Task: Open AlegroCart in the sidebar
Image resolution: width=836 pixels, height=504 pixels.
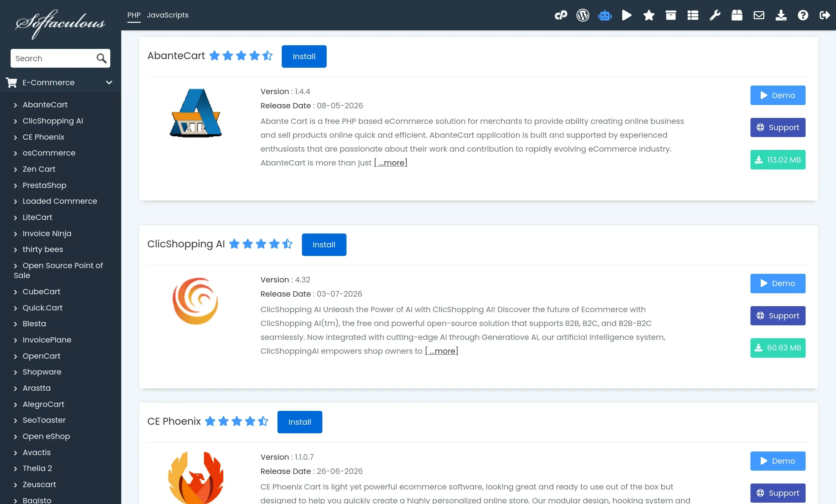Action: coord(43,404)
